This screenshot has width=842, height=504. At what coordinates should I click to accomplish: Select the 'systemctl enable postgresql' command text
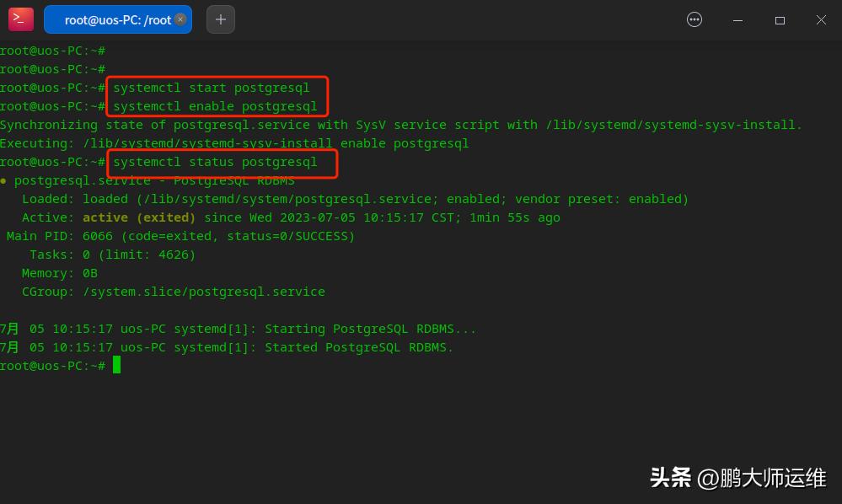click(217, 105)
